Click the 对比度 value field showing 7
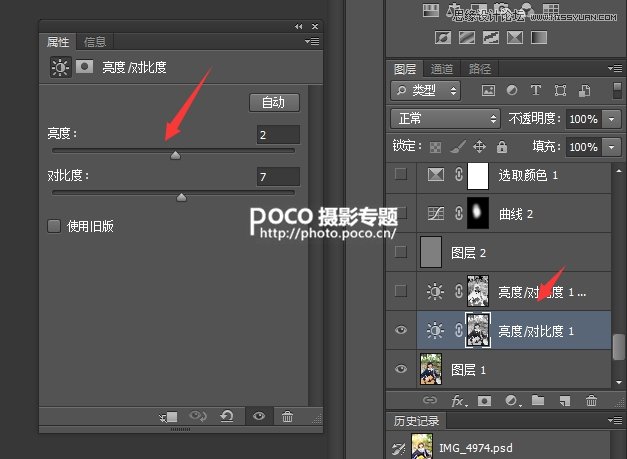 (278, 177)
